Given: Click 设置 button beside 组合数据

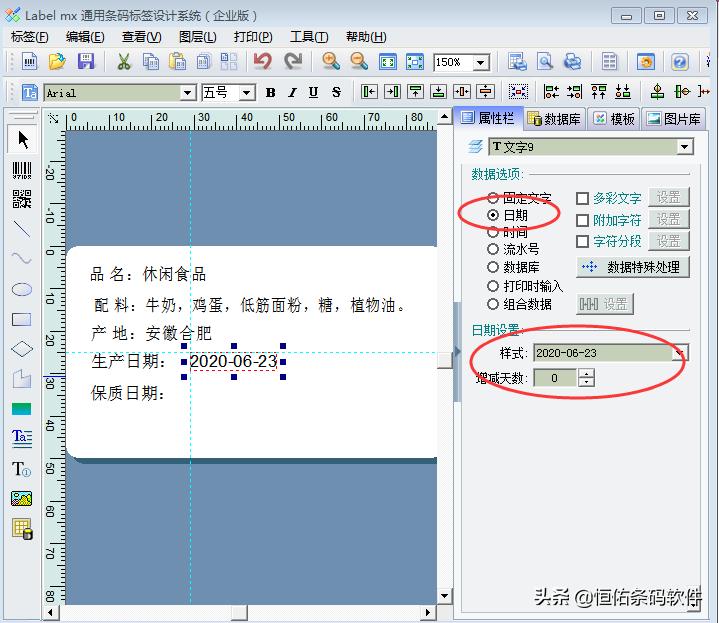Looking at the screenshot, I should click(605, 304).
